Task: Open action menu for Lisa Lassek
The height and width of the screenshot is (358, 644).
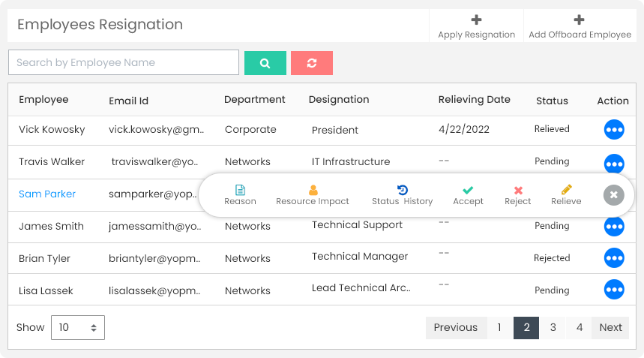Action: coord(613,290)
